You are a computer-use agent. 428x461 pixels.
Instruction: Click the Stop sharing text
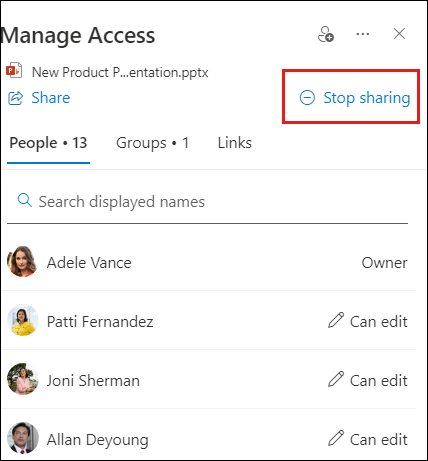pyautogui.click(x=367, y=98)
